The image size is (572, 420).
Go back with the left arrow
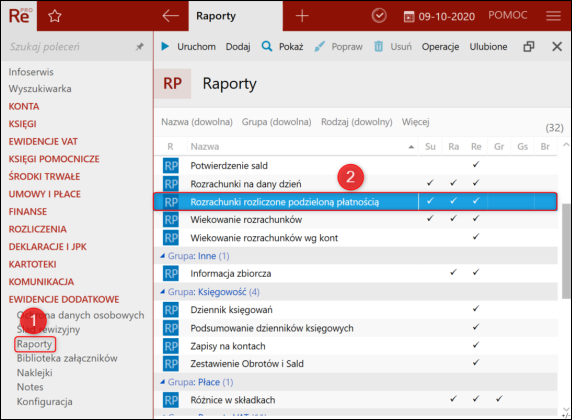click(170, 16)
